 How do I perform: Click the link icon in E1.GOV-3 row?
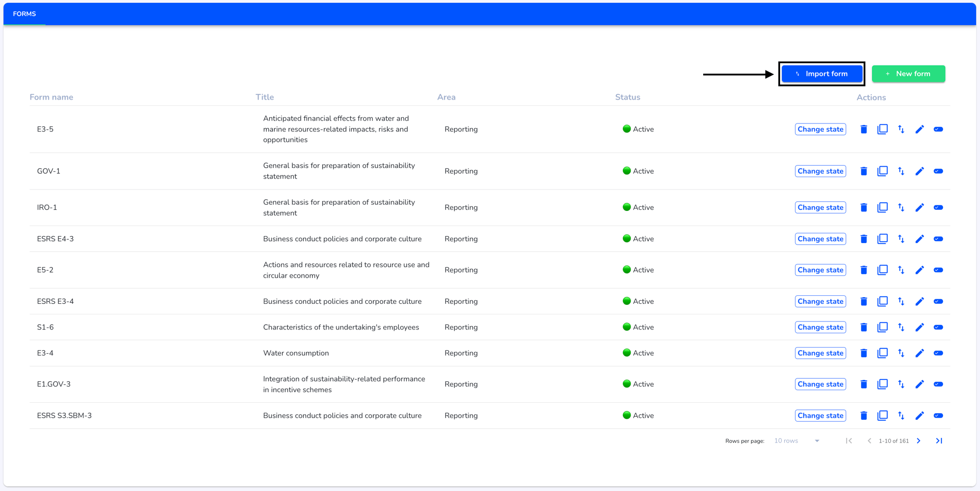[938, 384]
